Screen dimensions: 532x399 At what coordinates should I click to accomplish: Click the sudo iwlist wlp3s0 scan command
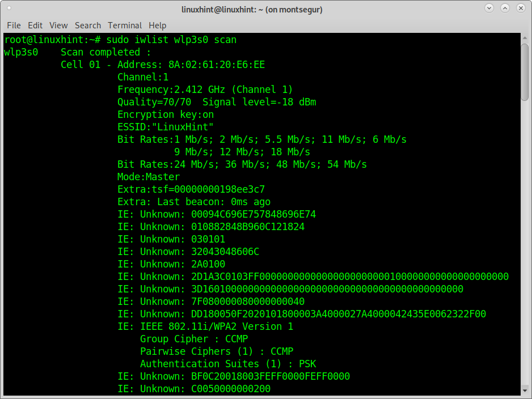pyautogui.click(x=171, y=40)
